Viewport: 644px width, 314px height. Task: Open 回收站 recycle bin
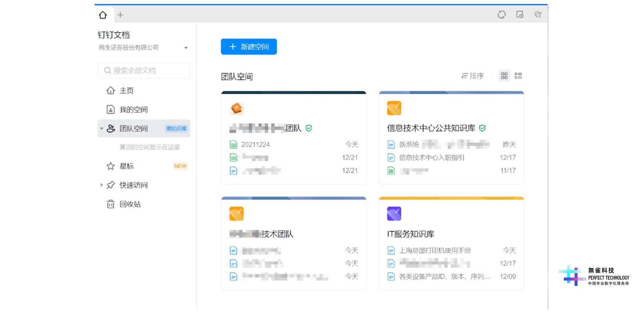(x=130, y=204)
